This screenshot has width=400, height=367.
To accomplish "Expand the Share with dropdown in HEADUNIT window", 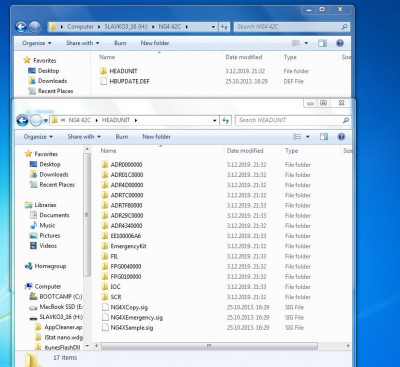I will 84,137.
